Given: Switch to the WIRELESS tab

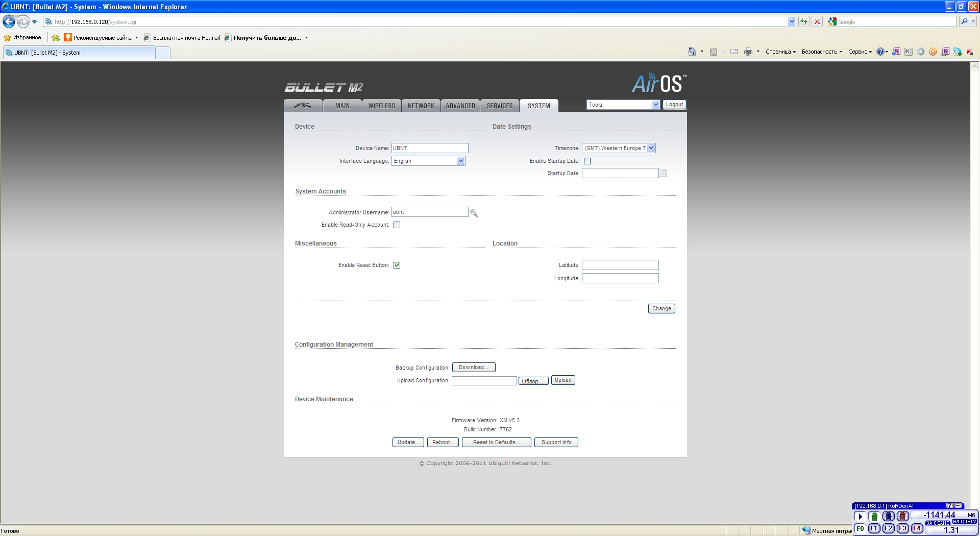Looking at the screenshot, I should (x=382, y=106).
